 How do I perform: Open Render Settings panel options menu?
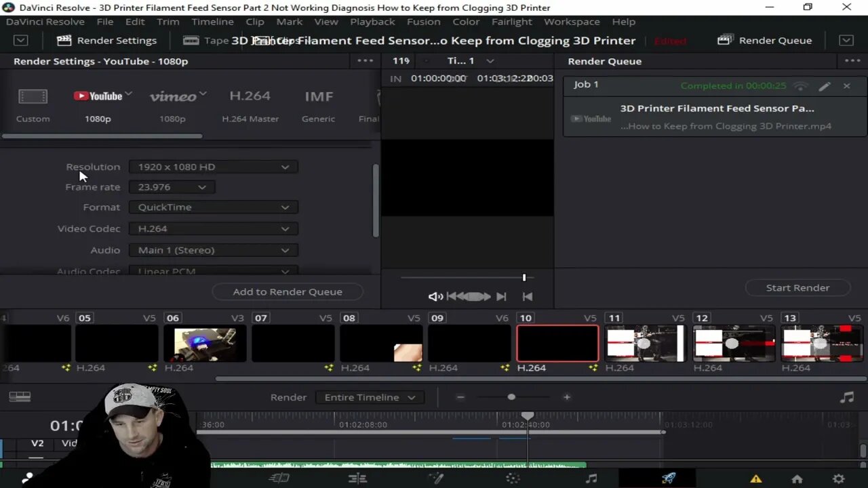[366, 61]
